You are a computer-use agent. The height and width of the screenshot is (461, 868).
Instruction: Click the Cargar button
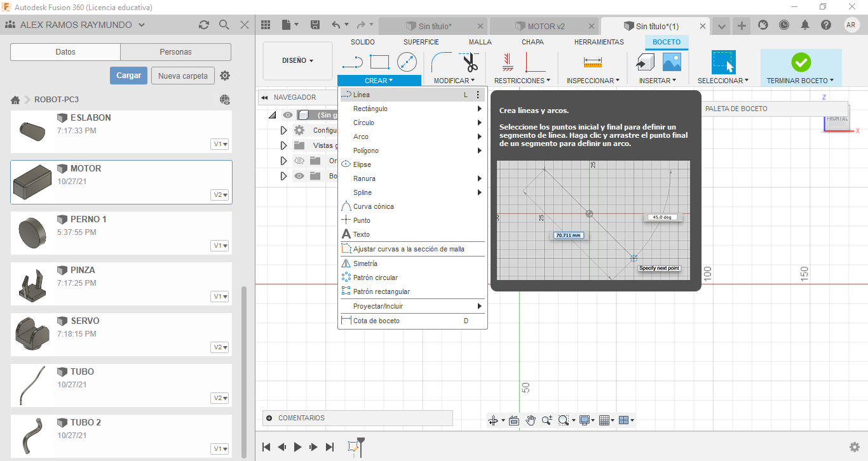coord(128,76)
